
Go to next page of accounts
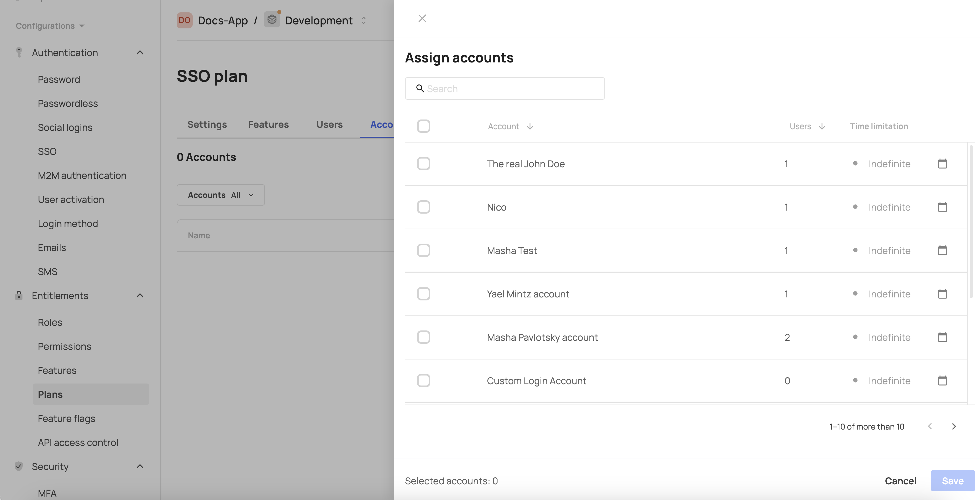[954, 427]
